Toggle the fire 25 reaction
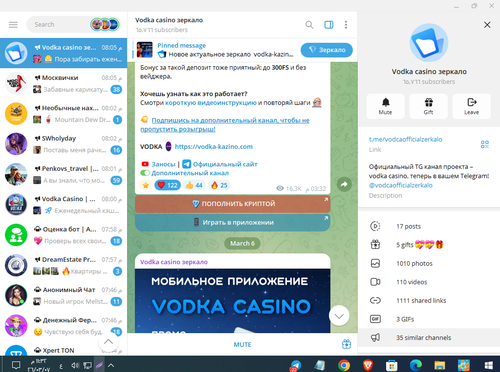 click(x=219, y=185)
